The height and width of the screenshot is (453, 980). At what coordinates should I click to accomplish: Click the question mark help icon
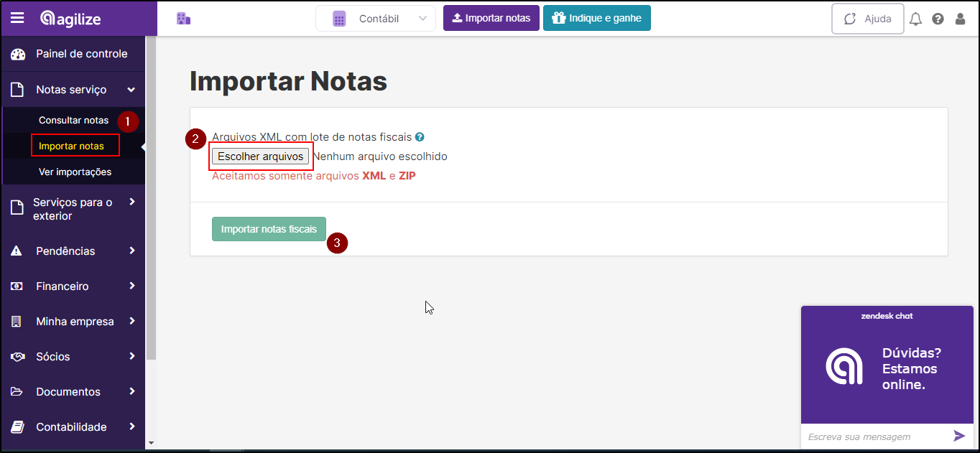(x=938, y=19)
